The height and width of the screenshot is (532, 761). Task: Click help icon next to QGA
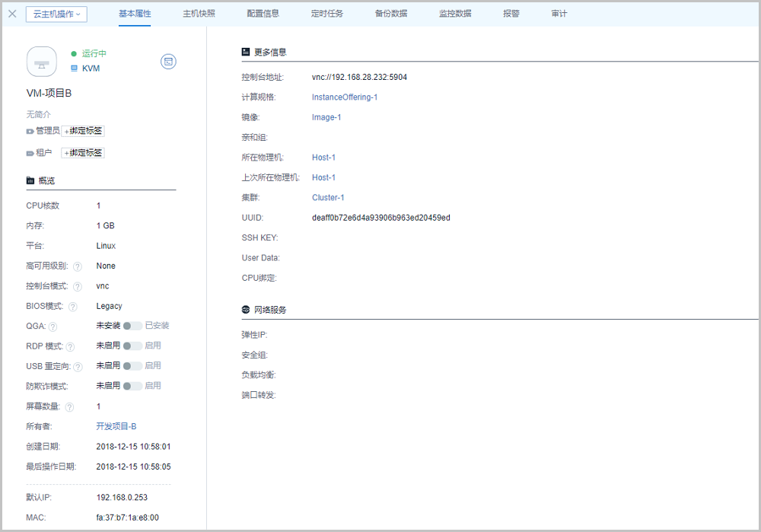pyautogui.click(x=53, y=327)
